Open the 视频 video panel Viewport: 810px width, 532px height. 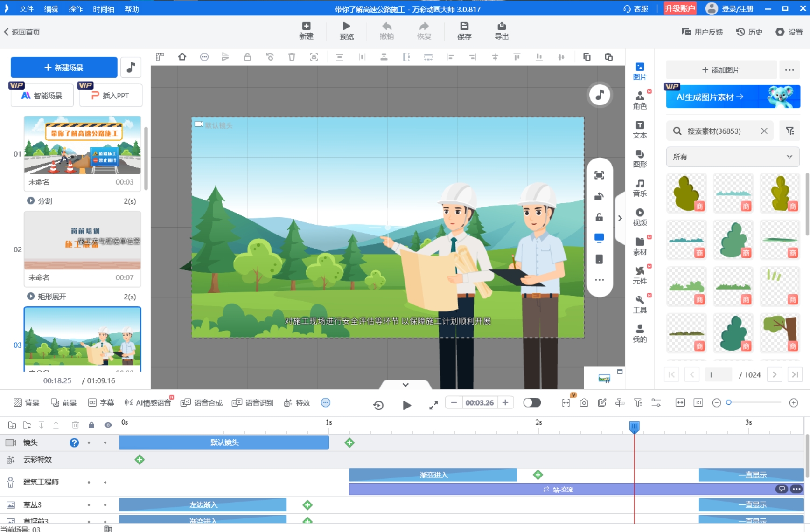coord(640,217)
